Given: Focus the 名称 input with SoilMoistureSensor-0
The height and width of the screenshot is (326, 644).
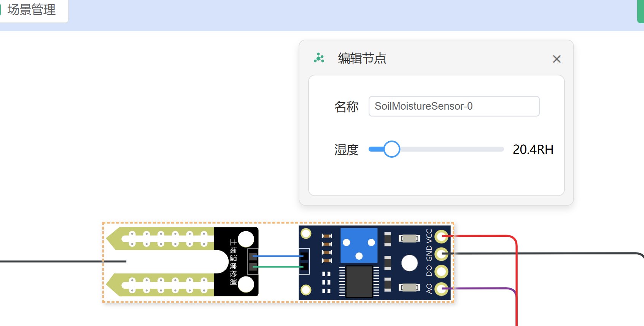Looking at the screenshot, I should pyautogui.click(x=453, y=106).
